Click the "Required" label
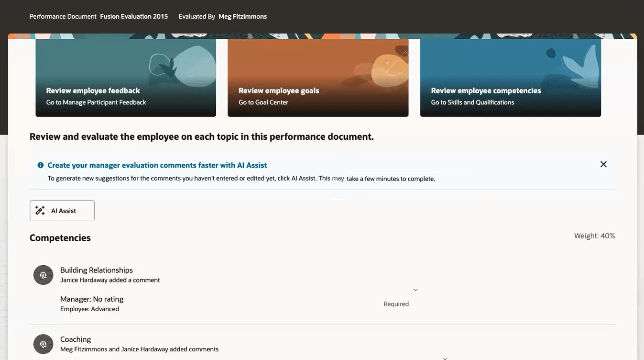The image size is (644, 360). 396,304
